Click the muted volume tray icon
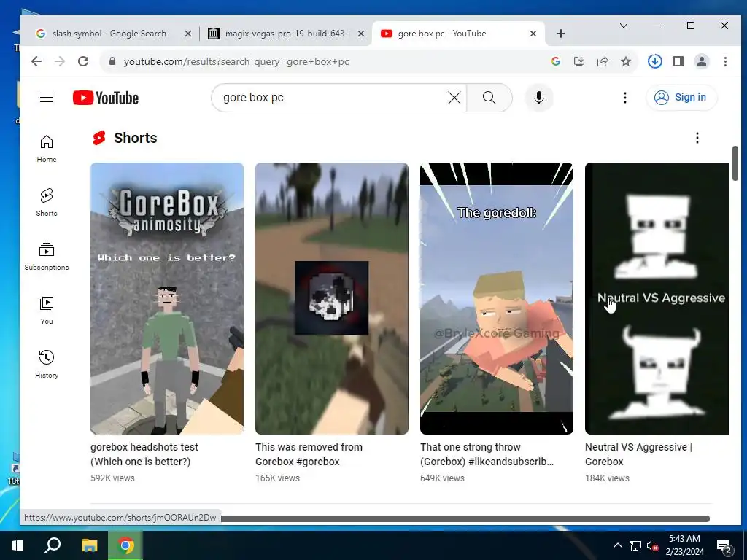This screenshot has height=560, width=747. 652,545
